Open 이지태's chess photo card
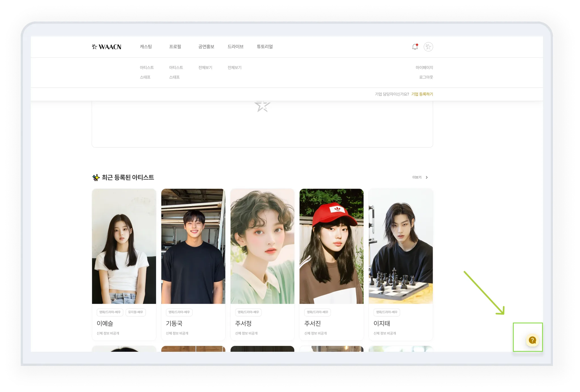 click(x=400, y=246)
